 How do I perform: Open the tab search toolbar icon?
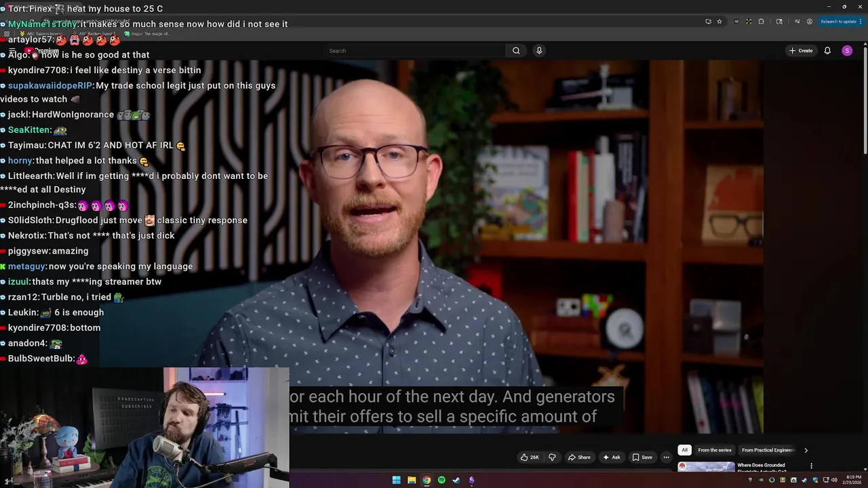pos(779,22)
